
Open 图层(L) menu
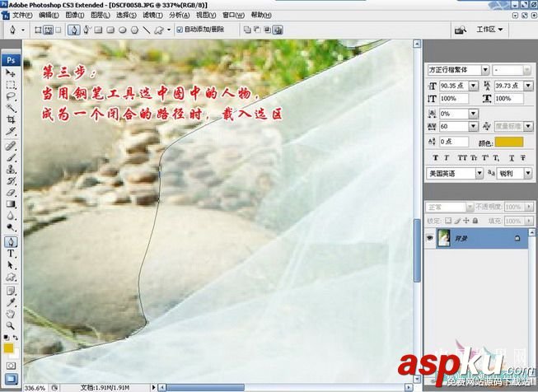(x=101, y=15)
